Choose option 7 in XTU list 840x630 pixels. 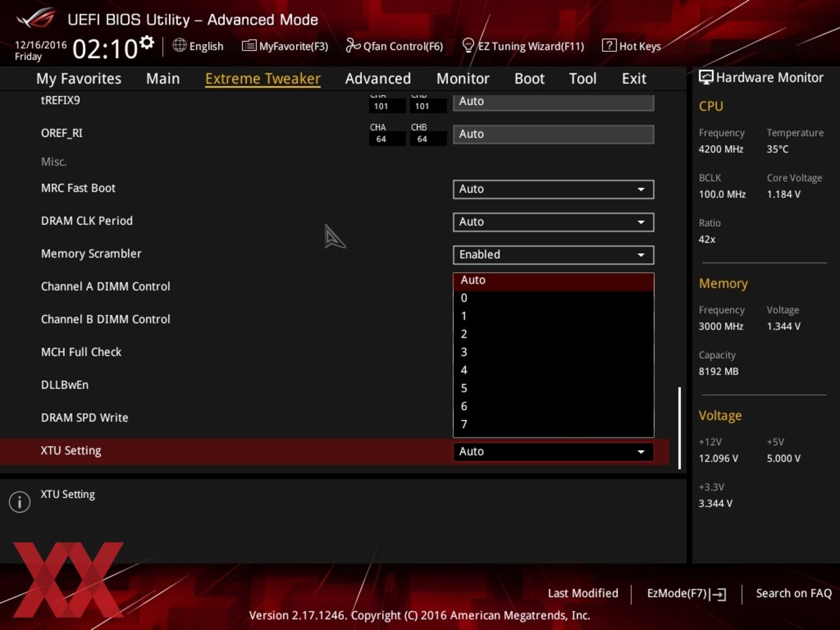click(553, 424)
